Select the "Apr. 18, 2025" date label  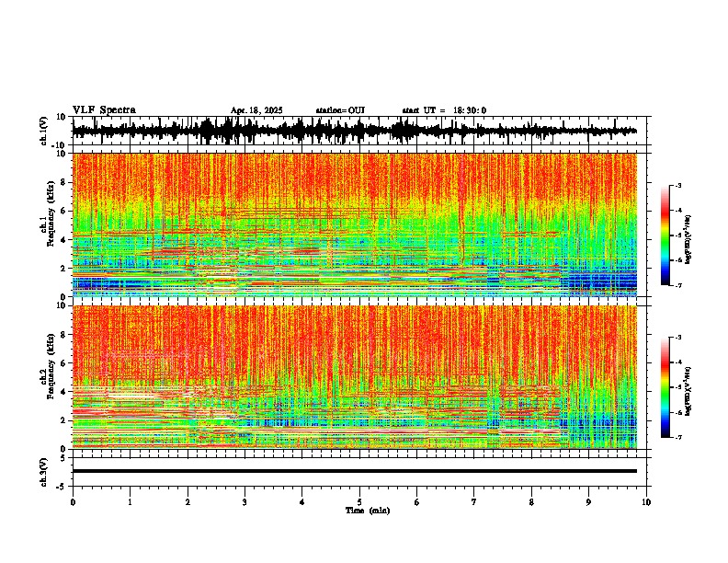256,110
